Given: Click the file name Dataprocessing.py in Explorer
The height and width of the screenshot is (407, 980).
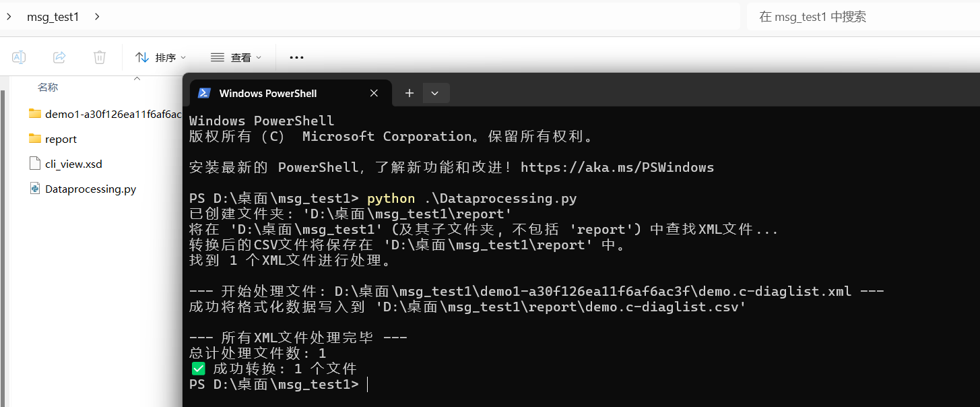Looking at the screenshot, I should coord(90,189).
